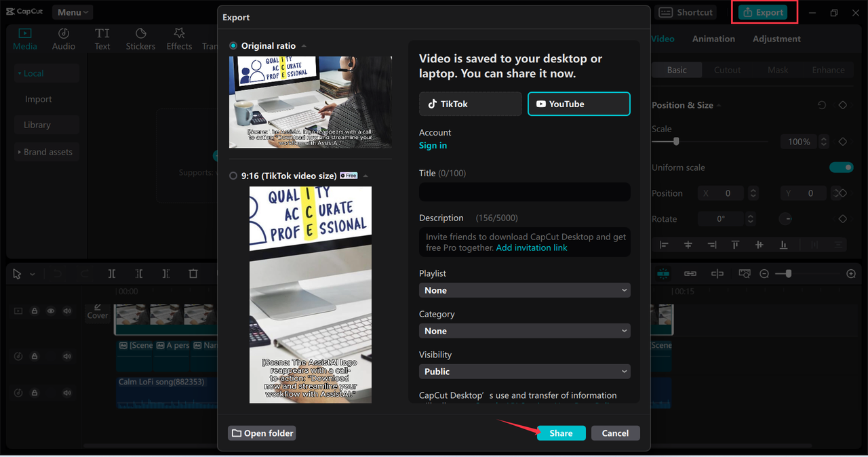Expand the Brand assets tree item

pos(19,152)
